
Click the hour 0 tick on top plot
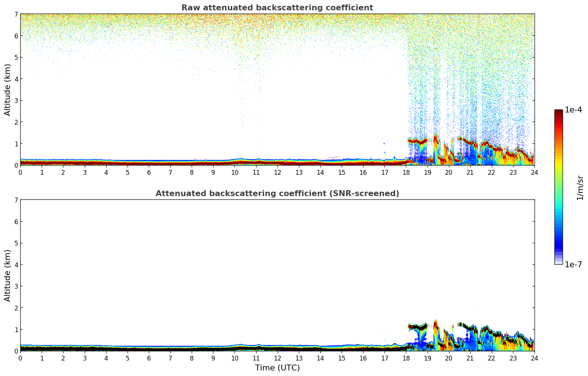(x=20, y=172)
